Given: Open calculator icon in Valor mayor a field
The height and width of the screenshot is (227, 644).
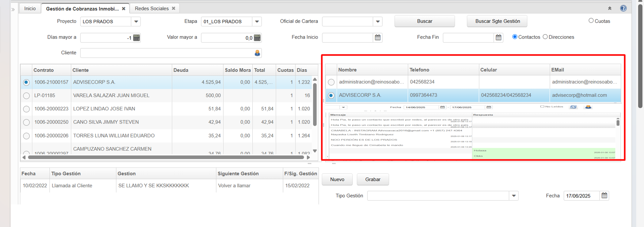Looking at the screenshot, I should point(257,38).
